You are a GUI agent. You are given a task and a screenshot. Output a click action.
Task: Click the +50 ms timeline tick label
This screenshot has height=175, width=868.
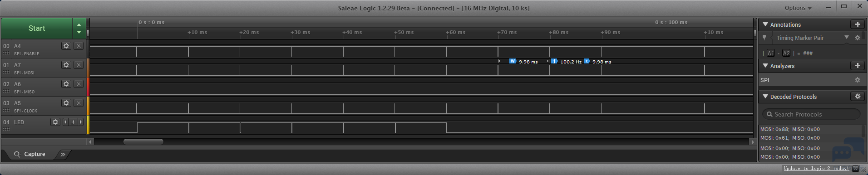coord(404,32)
